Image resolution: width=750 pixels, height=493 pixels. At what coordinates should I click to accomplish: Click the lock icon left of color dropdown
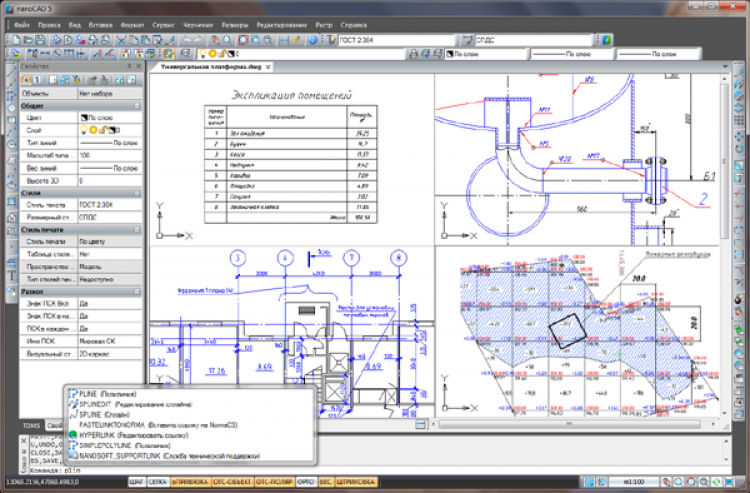point(414,54)
